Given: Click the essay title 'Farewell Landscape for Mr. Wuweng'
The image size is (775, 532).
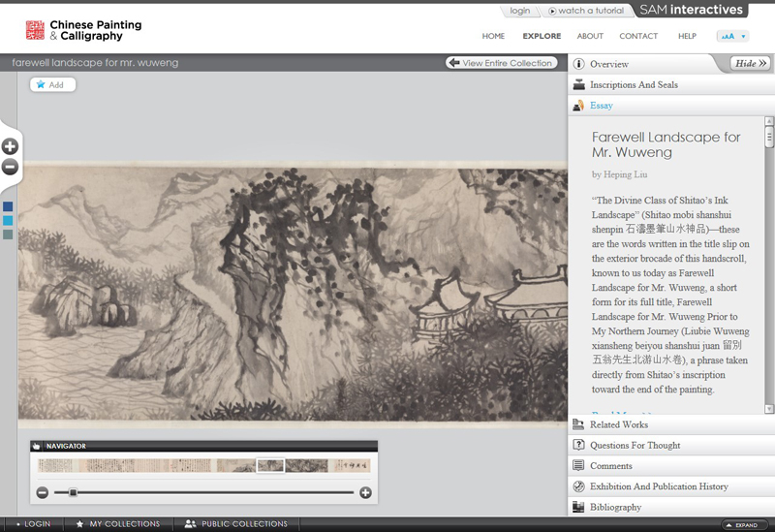Looking at the screenshot, I should tap(666, 144).
